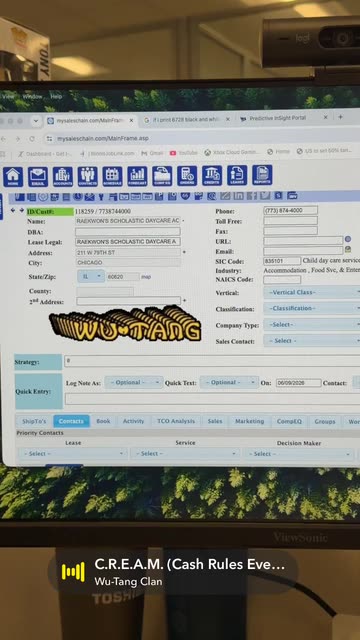This screenshot has width=360, height=640.
Task: Switch to the Groups tab
Action: pos(325,421)
